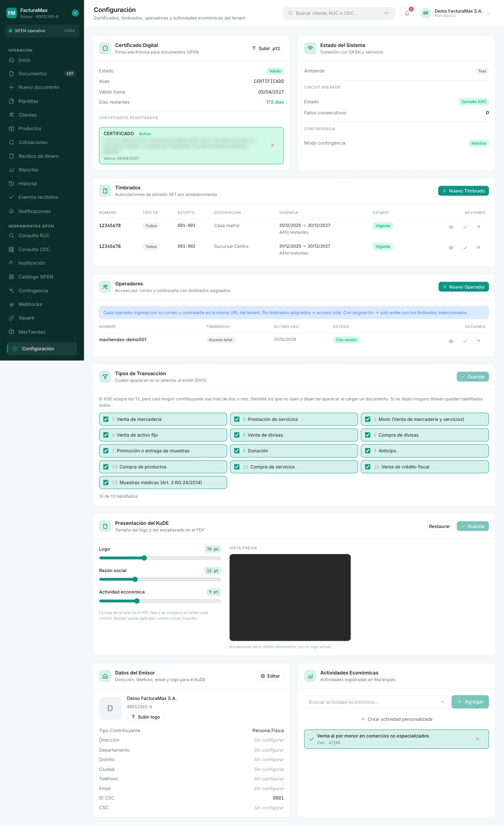This screenshot has height=826, width=504.
Task: Toggle the Mixto transaction type checkbox
Action: 368,419
